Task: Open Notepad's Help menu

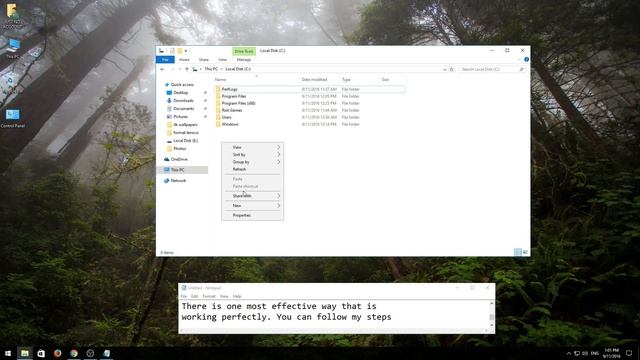Action: click(237, 296)
